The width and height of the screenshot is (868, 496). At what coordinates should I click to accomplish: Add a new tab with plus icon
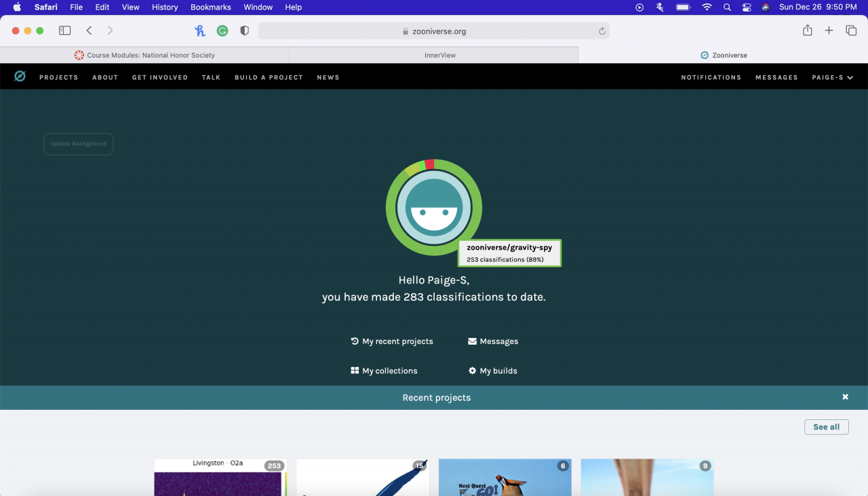click(x=829, y=31)
